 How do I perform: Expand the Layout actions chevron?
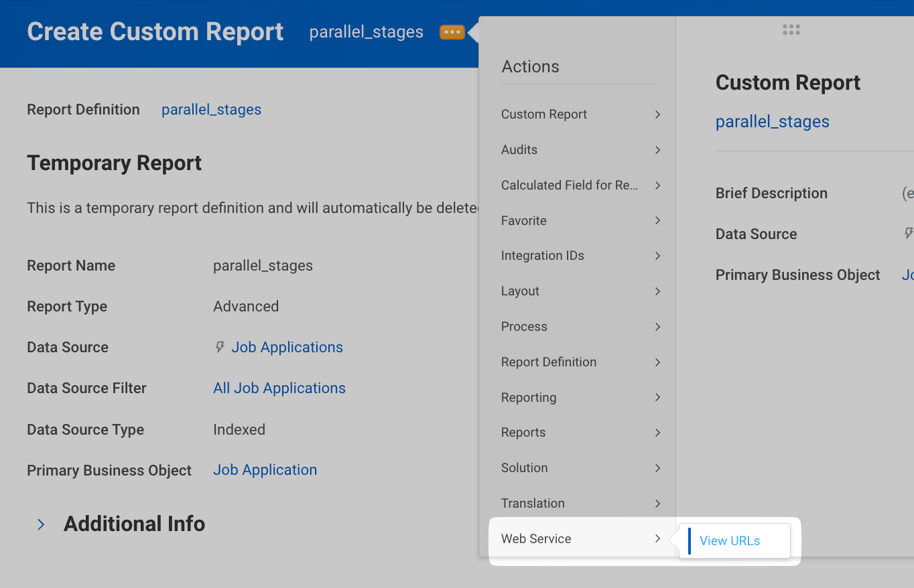657,291
